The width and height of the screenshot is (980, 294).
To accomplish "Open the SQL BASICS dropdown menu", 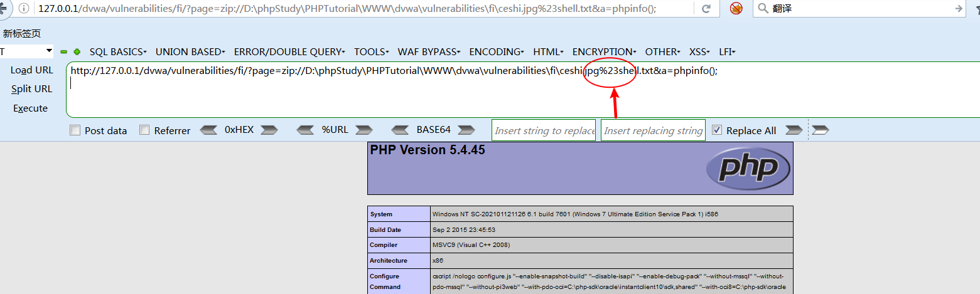I will point(118,52).
